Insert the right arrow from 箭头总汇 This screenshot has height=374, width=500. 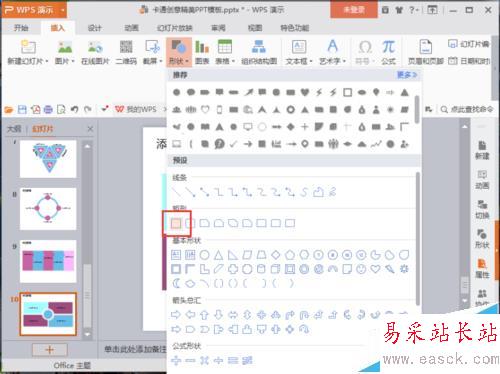point(176,314)
